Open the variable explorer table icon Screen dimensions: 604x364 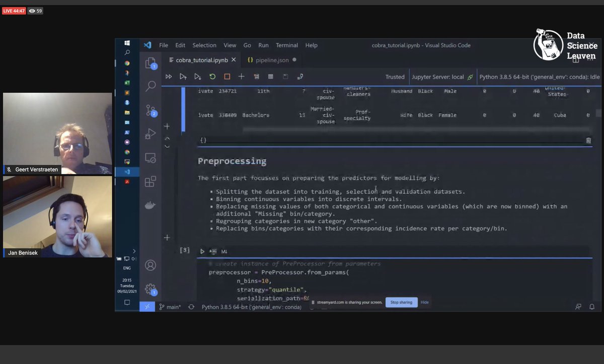pyautogui.click(x=271, y=77)
